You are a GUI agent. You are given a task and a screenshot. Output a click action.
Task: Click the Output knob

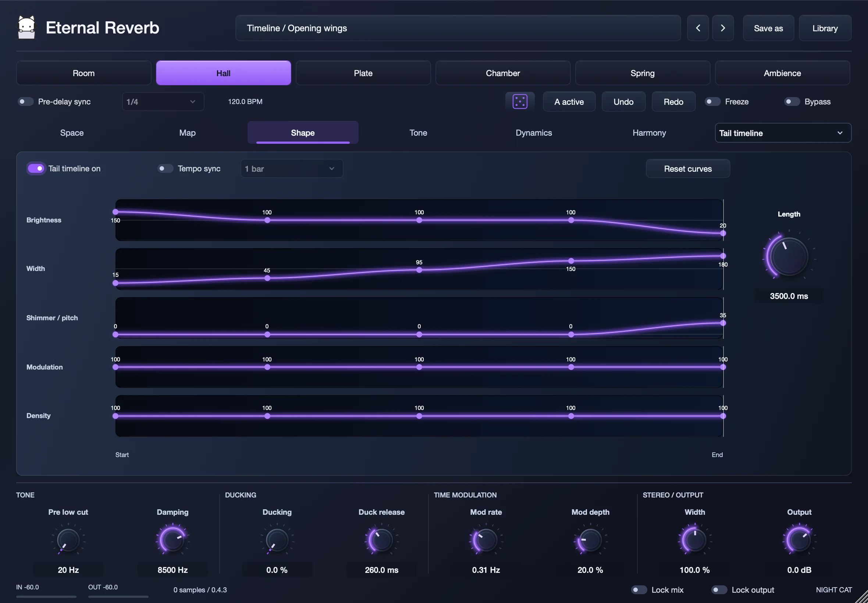pyautogui.click(x=799, y=540)
